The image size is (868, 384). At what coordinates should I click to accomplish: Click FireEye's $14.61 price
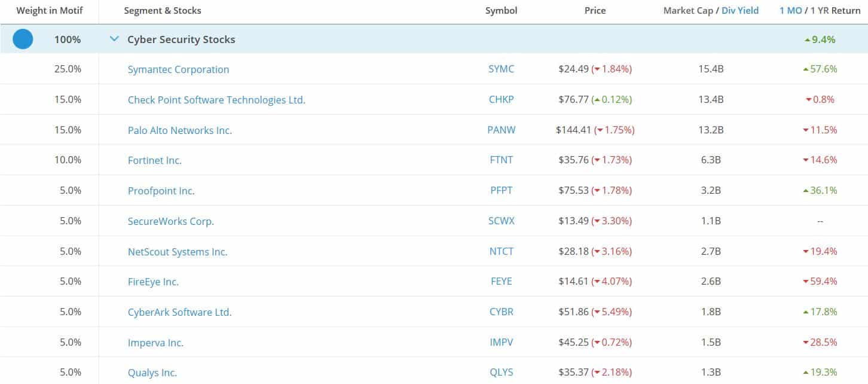pyautogui.click(x=573, y=281)
